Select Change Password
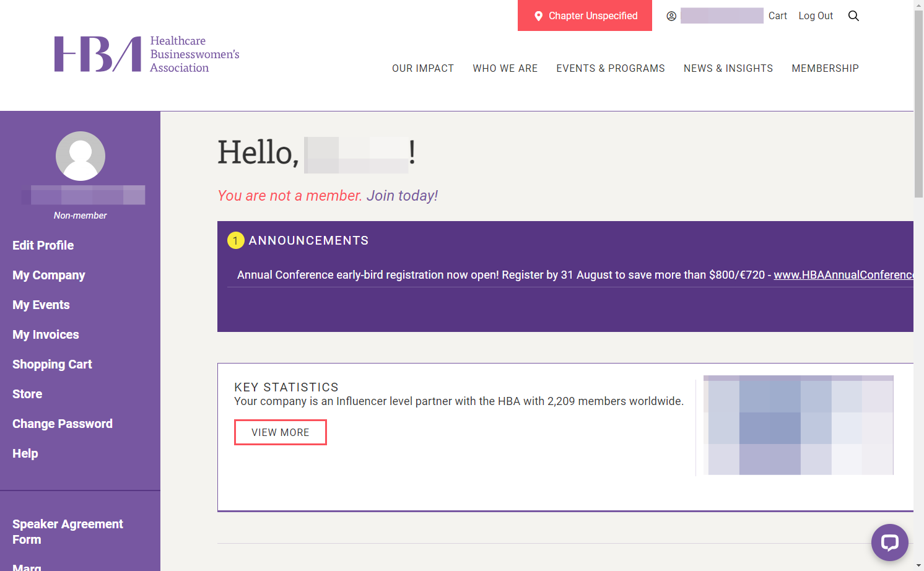924x571 pixels. 63,424
